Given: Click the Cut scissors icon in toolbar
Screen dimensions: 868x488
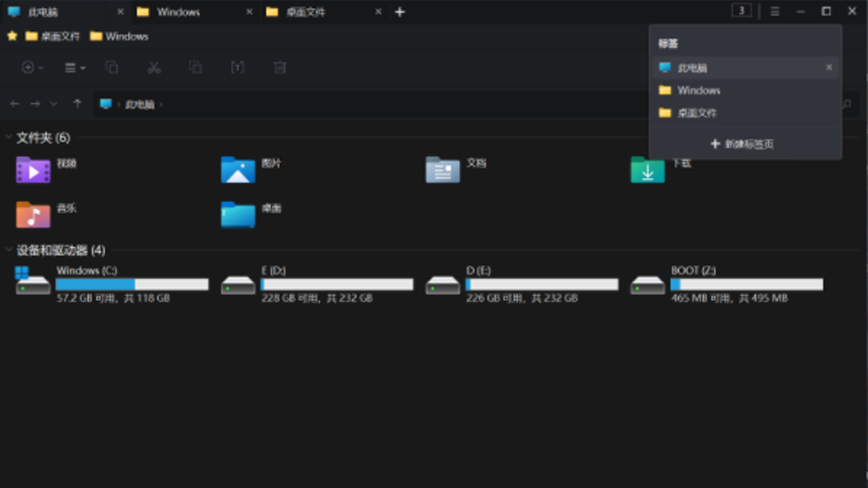Looking at the screenshot, I should (154, 67).
